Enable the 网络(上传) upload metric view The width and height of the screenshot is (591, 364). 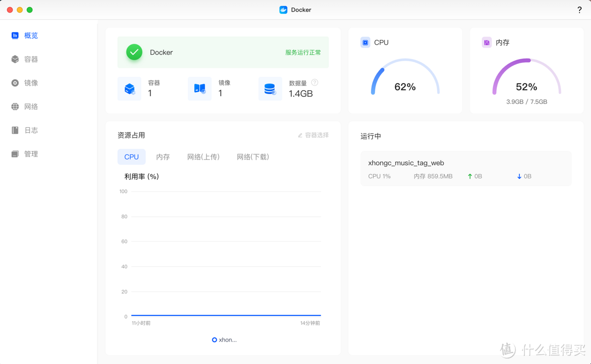point(203,157)
